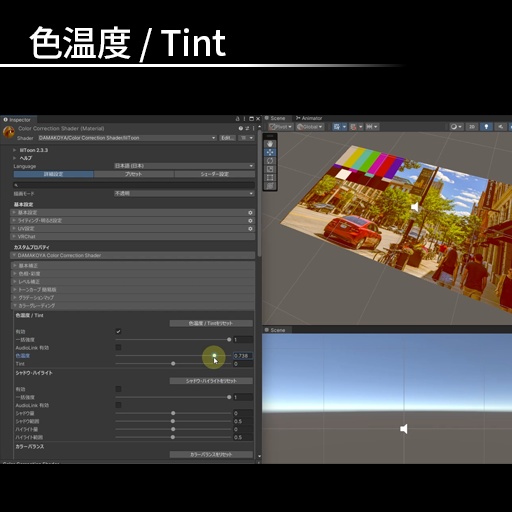Expand the lilToon 2.3.3 foldout

(x=15, y=150)
